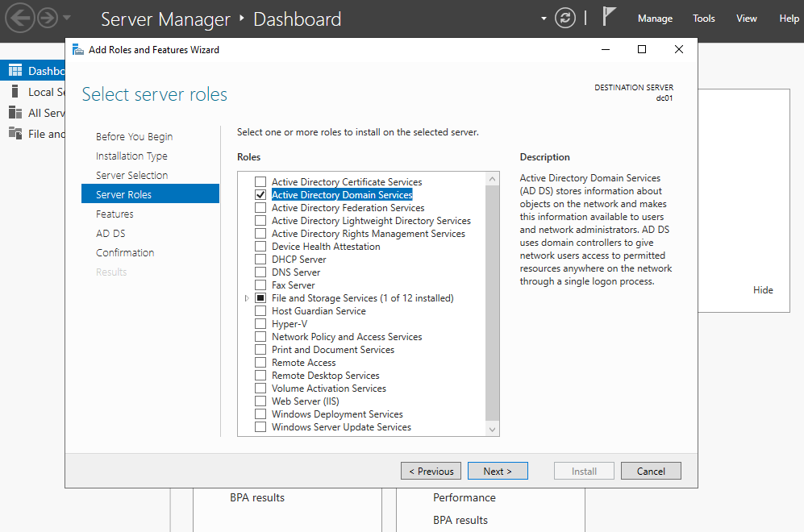
Task: Check Remote Desktop Services role
Action: (260, 375)
